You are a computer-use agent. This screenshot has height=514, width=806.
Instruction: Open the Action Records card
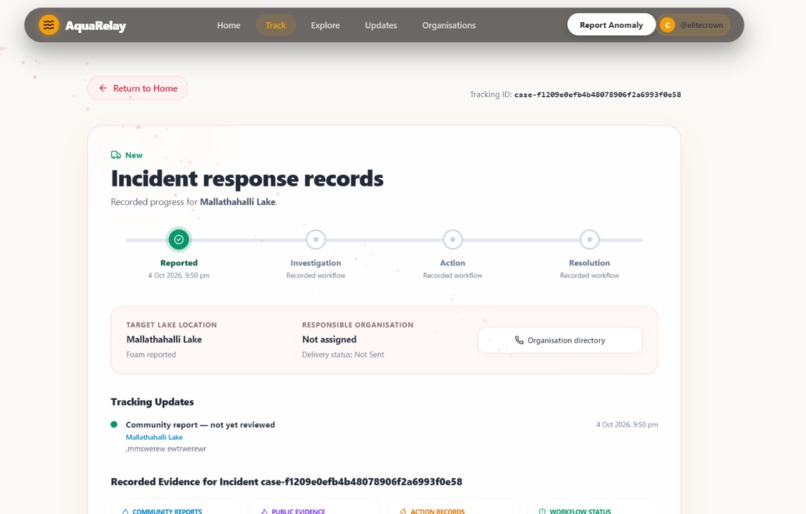click(453, 508)
